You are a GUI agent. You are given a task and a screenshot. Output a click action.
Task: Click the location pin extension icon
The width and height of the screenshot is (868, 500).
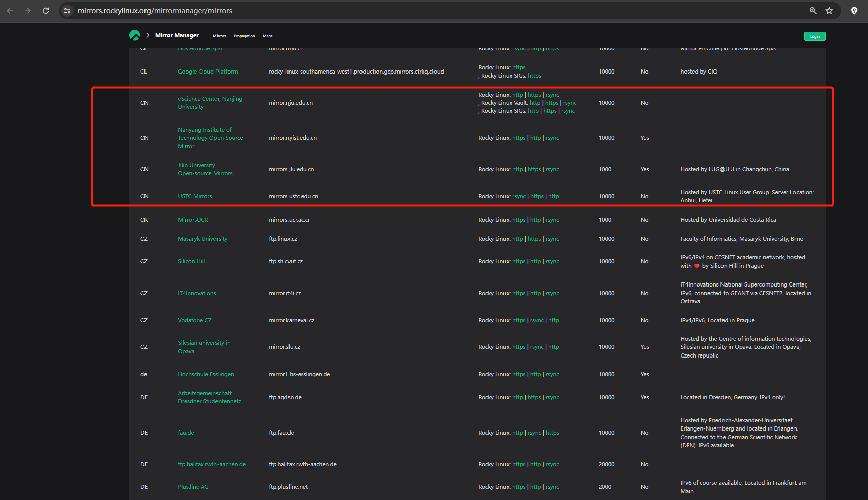pos(854,11)
